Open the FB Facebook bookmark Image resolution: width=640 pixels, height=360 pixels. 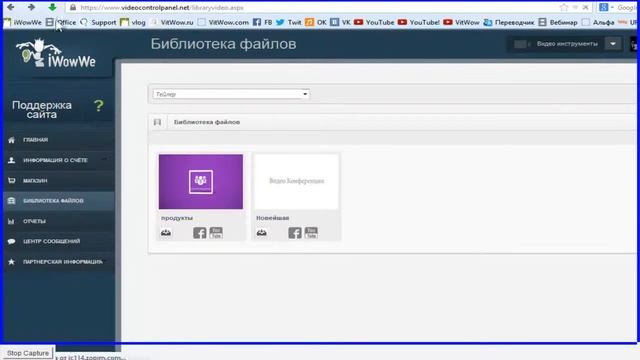[x=262, y=22]
